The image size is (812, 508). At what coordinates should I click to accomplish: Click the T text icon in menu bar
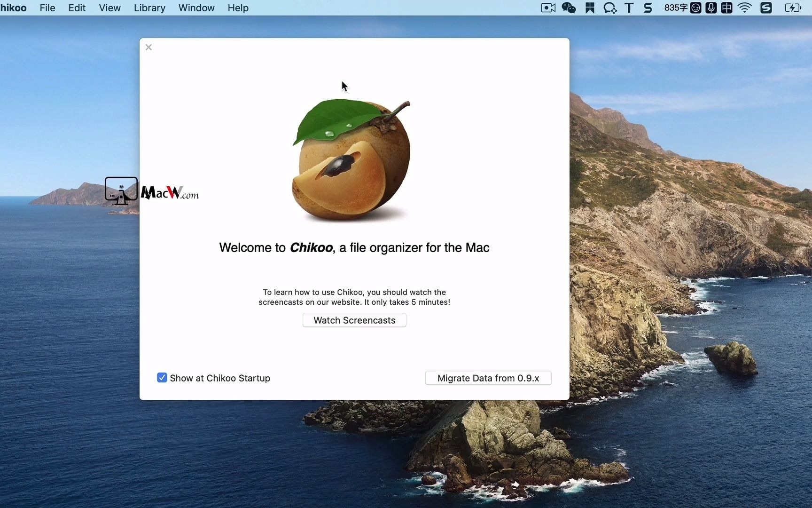tap(629, 8)
